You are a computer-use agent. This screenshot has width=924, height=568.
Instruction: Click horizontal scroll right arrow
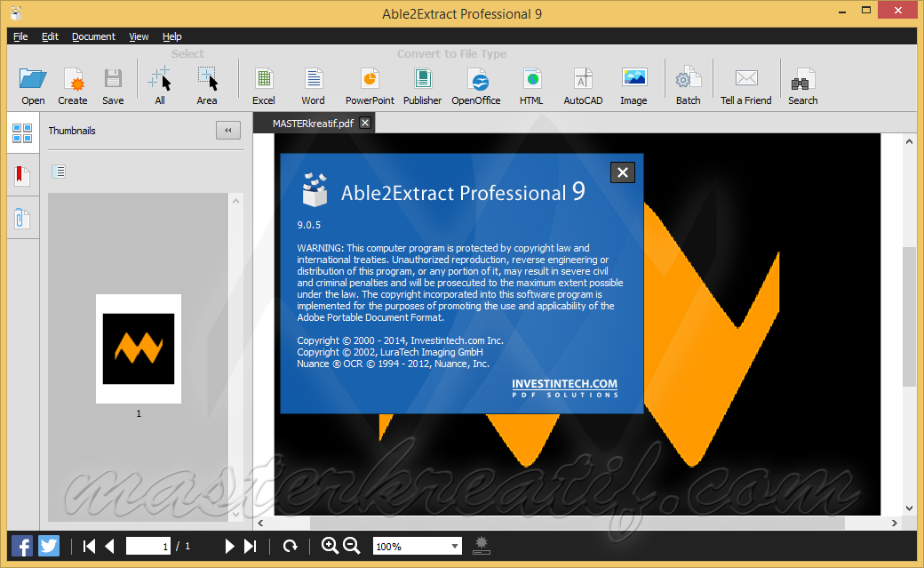tap(895, 524)
